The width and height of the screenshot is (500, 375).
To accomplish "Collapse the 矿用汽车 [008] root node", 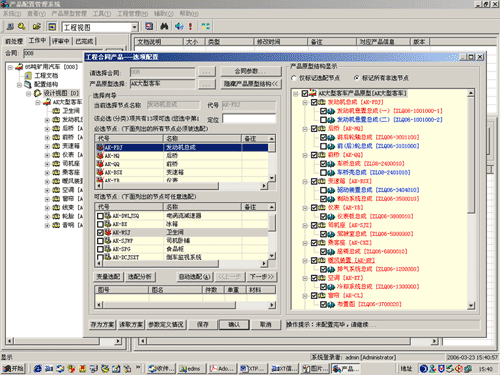I will pyautogui.click(x=10, y=67).
